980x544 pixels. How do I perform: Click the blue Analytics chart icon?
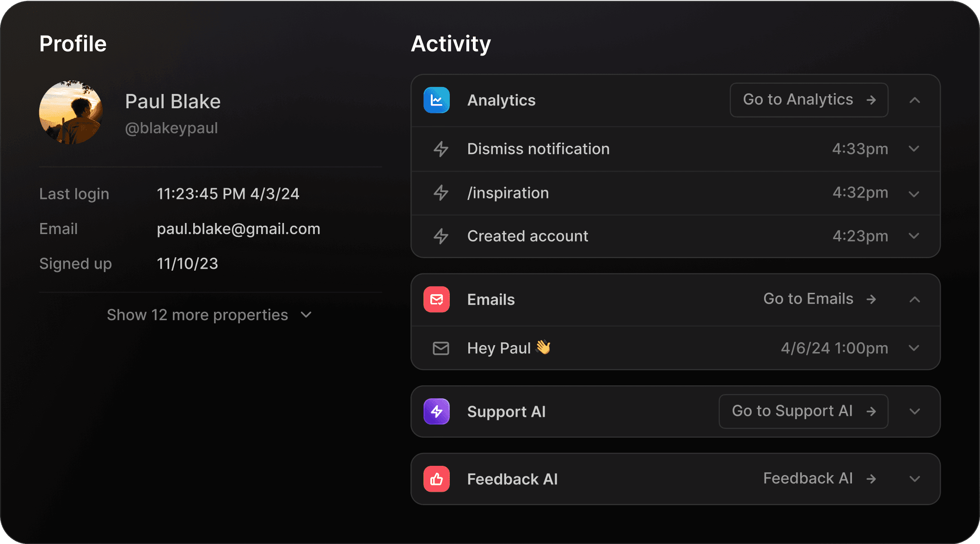[x=436, y=100]
